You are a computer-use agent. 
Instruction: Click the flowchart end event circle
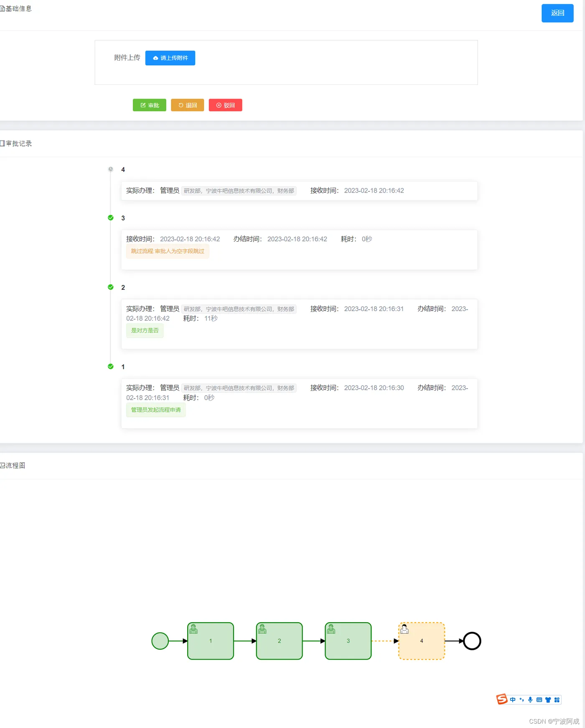tap(472, 641)
